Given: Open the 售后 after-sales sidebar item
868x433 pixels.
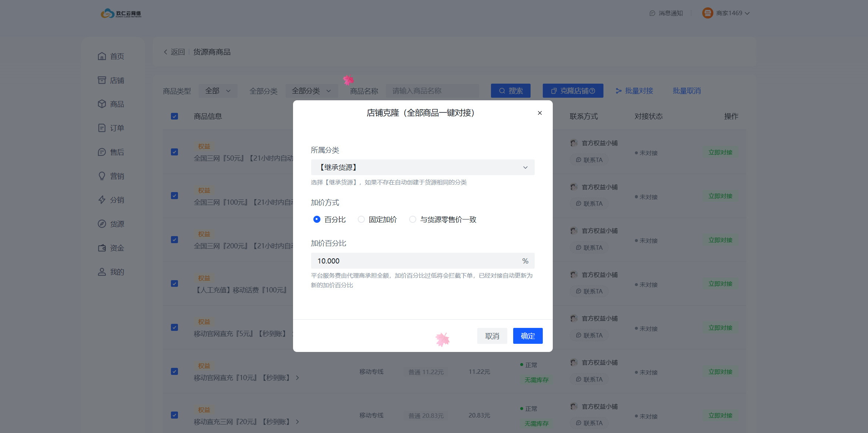Looking at the screenshot, I should tap(111, 152).
